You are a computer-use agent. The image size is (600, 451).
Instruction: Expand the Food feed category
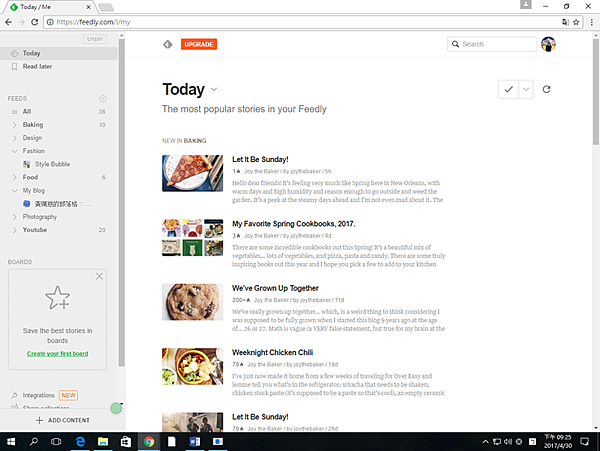[x=15, y=177]
